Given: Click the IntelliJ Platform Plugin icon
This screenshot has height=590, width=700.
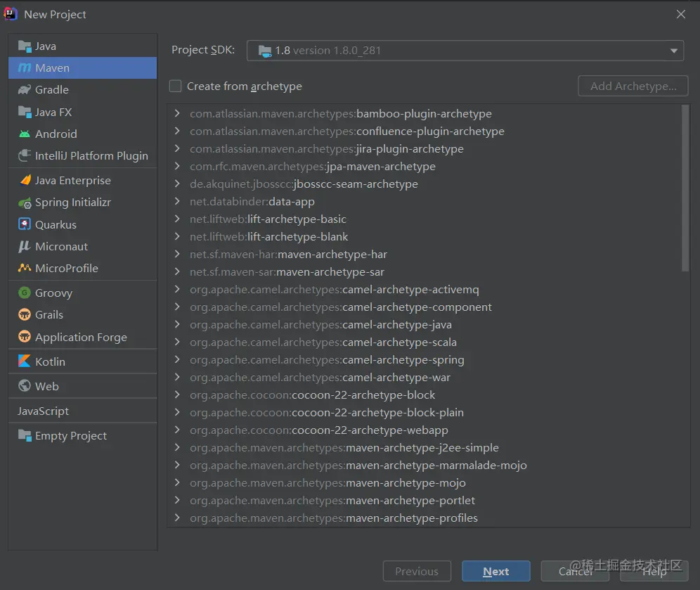Looking at the screenshot, I should 25,155.
